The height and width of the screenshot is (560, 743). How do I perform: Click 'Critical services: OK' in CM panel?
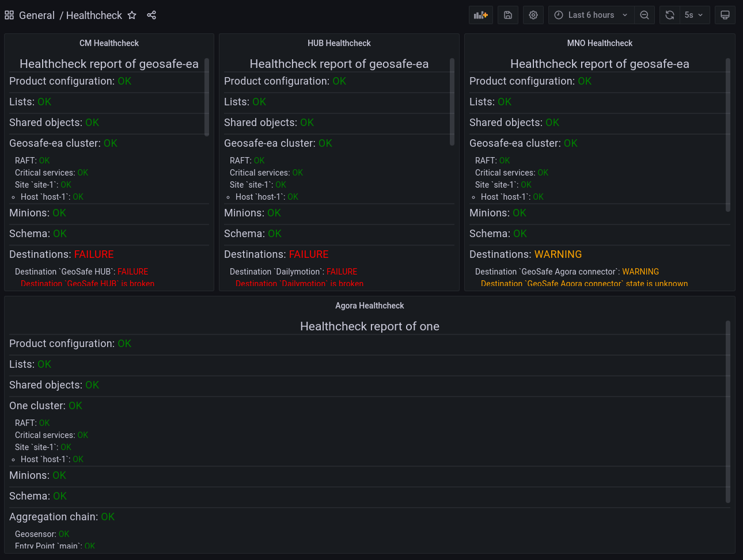52,173
